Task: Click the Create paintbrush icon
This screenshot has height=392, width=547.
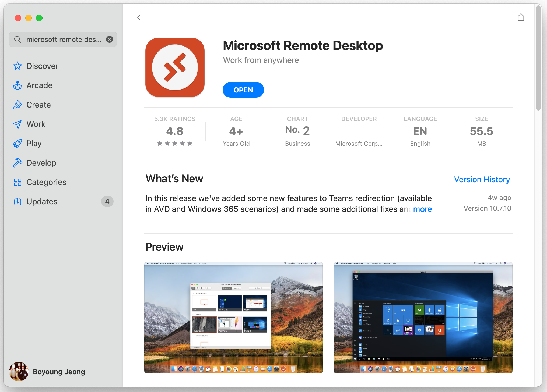Action: coord(17,105)
